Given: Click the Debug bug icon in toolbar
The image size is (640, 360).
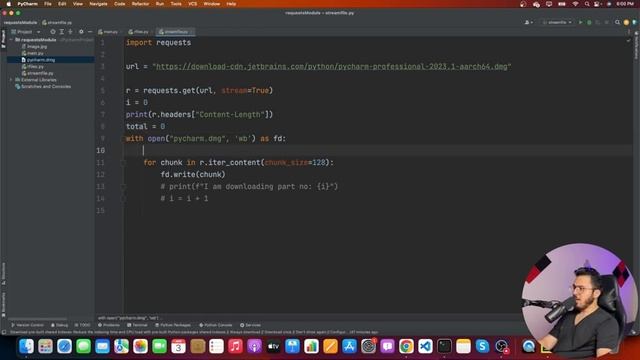Looking at the screenshot, I should pyautogui.click(x=589, y=22).
